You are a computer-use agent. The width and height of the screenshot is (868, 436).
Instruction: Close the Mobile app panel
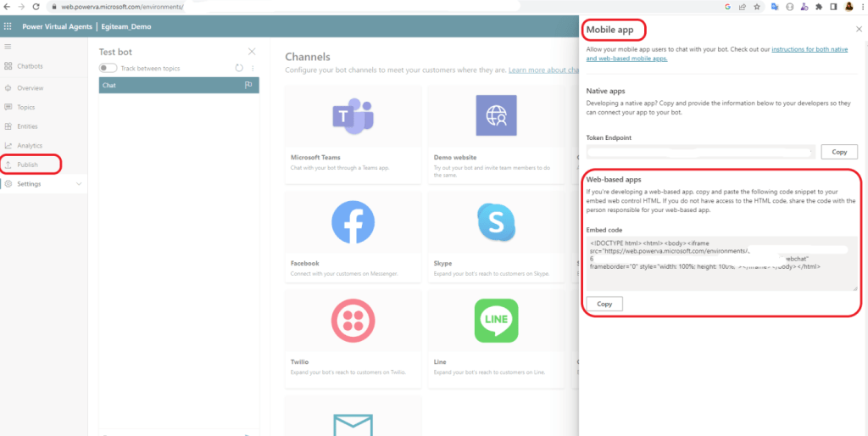tap(859, 30)
